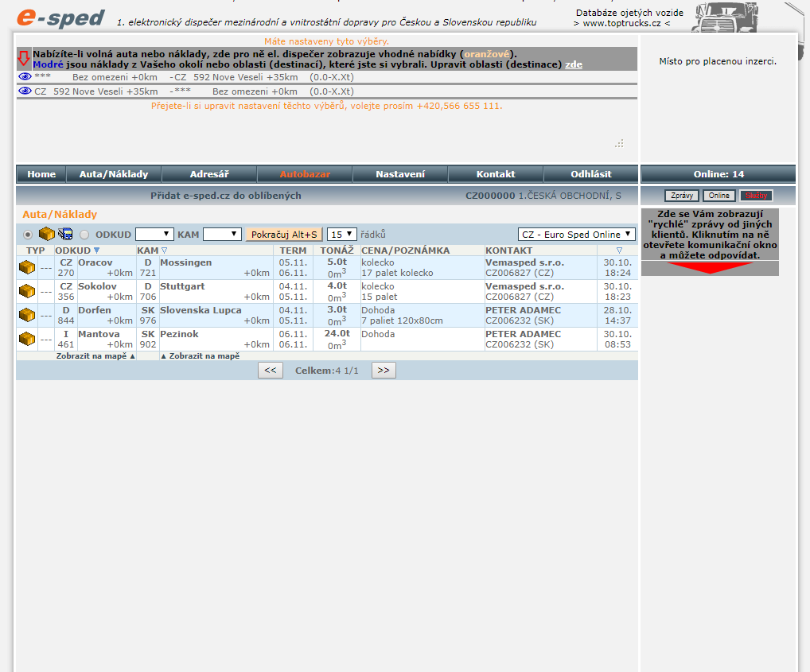The width and height of the screenshot is (810, 672).
Task: Select the cargo box radio button
Action: tap(28, 235)
